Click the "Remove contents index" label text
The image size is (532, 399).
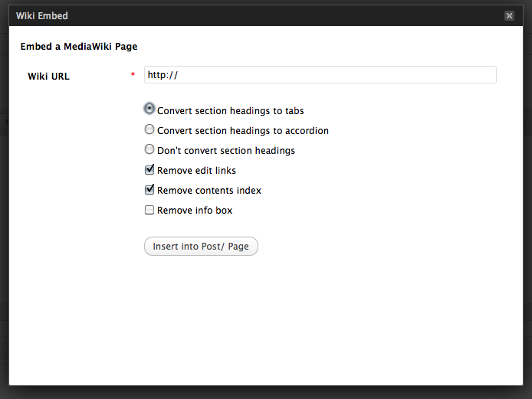point(209,191)
